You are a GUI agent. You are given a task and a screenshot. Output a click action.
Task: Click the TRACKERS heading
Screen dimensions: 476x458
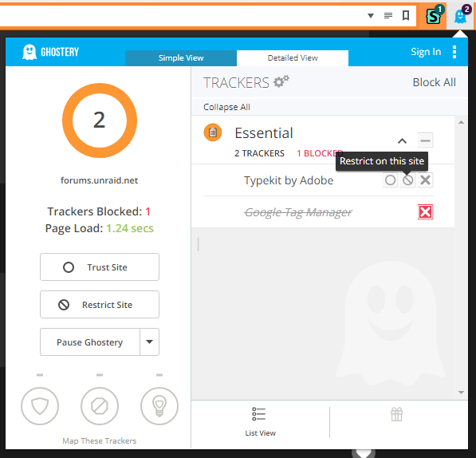coord(236,83)
